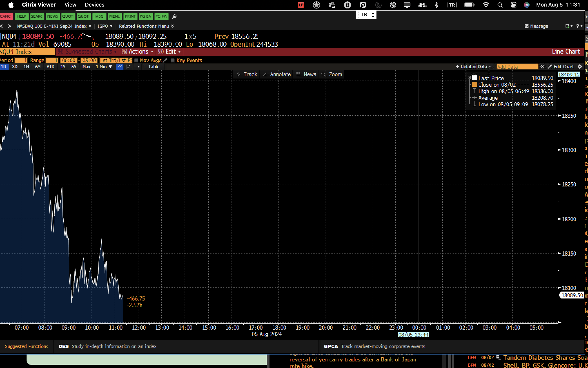
Task: Select the 5Y time range
Action: pyautogui.click(x=74, y=67)
